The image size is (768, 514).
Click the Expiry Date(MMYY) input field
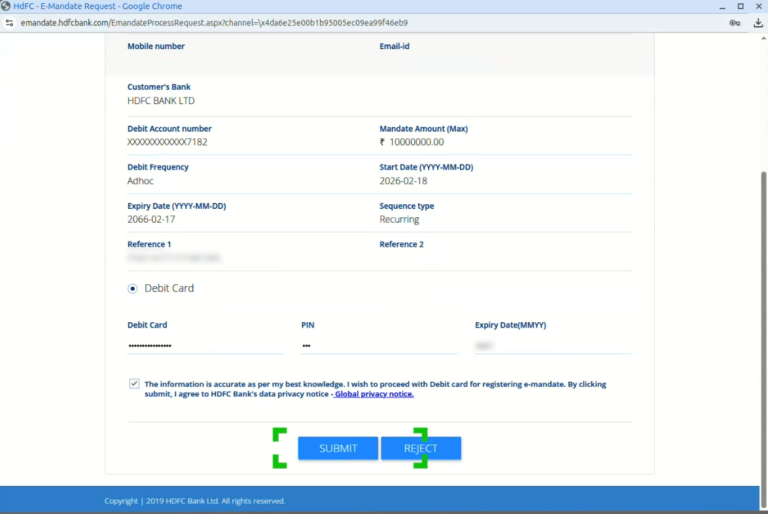point(552,345)
